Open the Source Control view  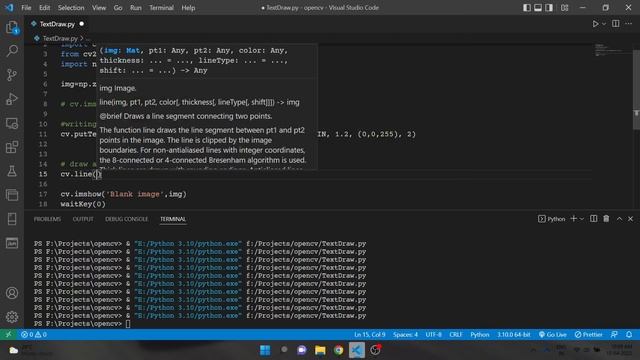(x=12, y=75)
